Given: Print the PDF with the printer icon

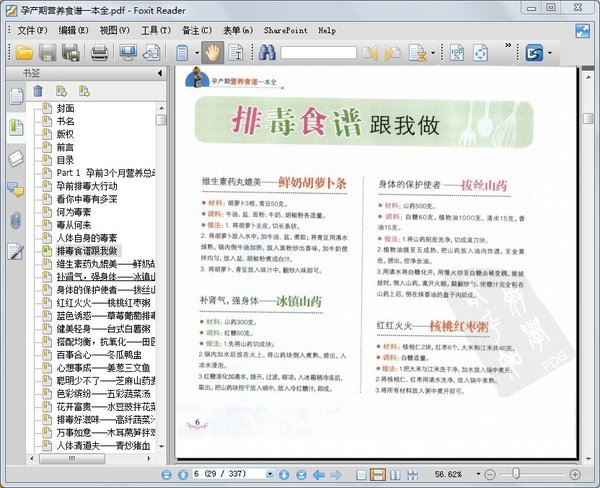Looking at the screenshot, I should (x=99, y=52).
